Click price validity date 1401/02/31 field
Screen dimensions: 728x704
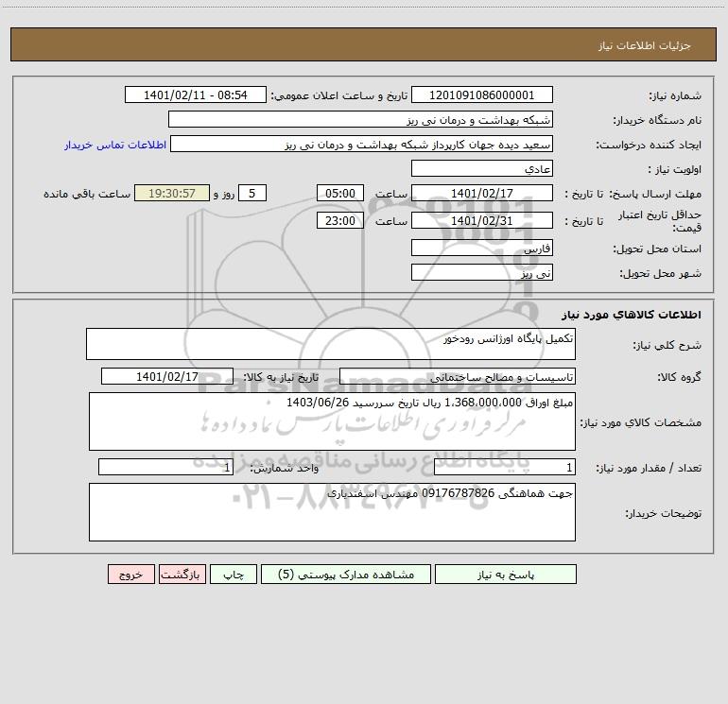[482, 220]
